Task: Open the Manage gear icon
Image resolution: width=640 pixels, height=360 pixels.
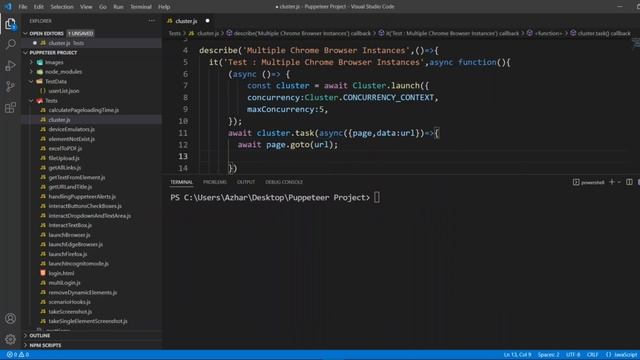Action: pyautogui.click(x=10, y=339)
